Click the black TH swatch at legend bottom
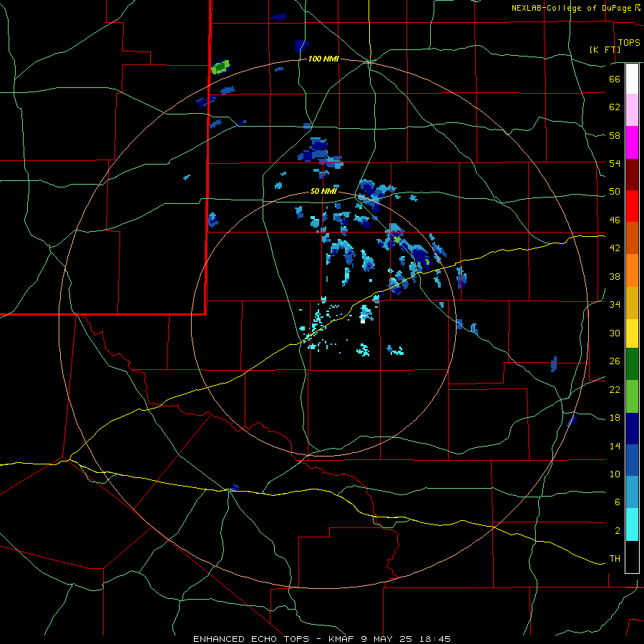Viewport: 644px width, 644px height. tap(632, 557)
